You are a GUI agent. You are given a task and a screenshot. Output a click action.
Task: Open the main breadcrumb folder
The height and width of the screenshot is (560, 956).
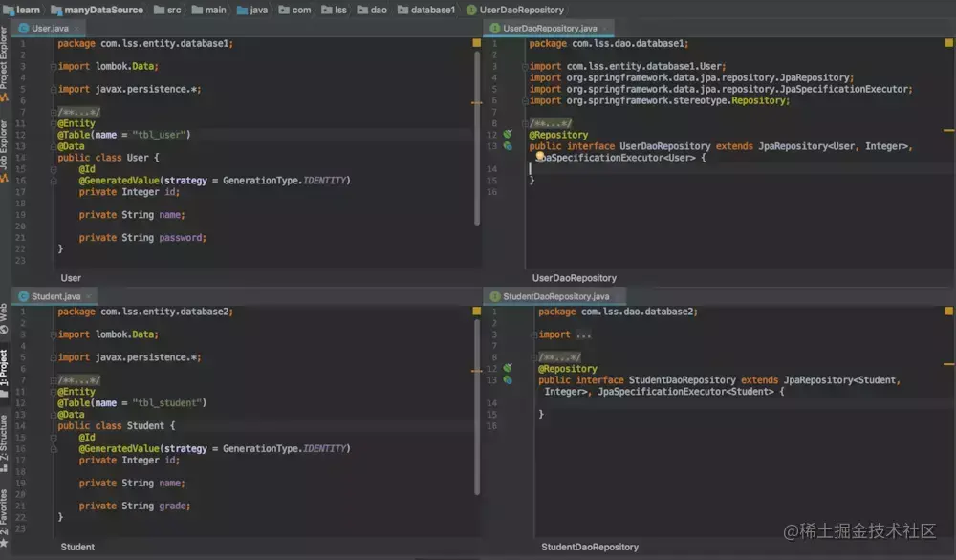coord(209,10)
